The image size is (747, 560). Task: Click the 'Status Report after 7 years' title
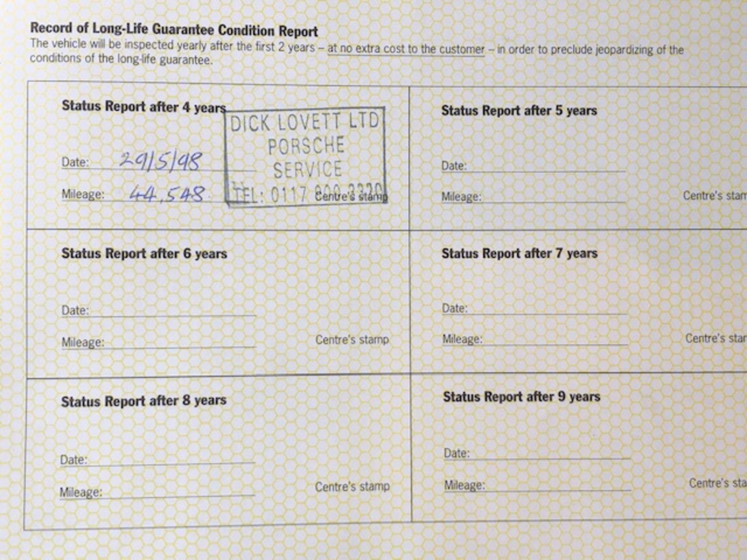(519, 254)
